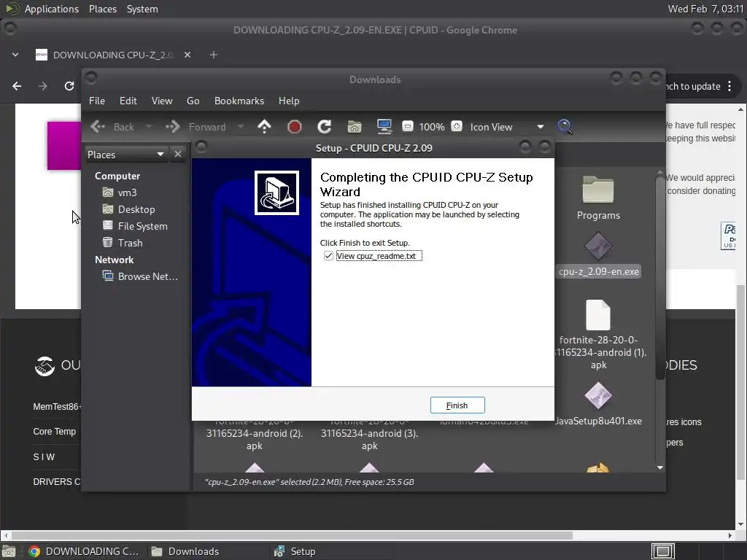
Task: Uncheck View cpuz_readme.txt checkbox
Action: [x=328, y=256]
